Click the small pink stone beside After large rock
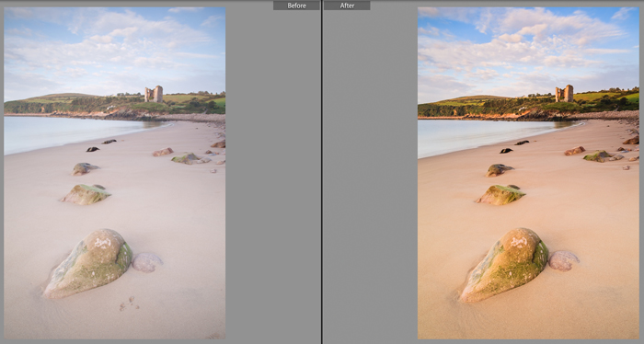The image size is (644, 344). (563, 260)
